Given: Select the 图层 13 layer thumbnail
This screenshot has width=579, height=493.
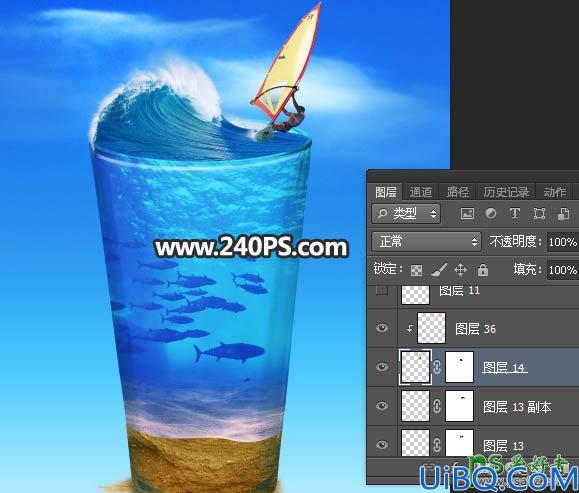Looking at the screenshot, I should click(x=415, y=442).
